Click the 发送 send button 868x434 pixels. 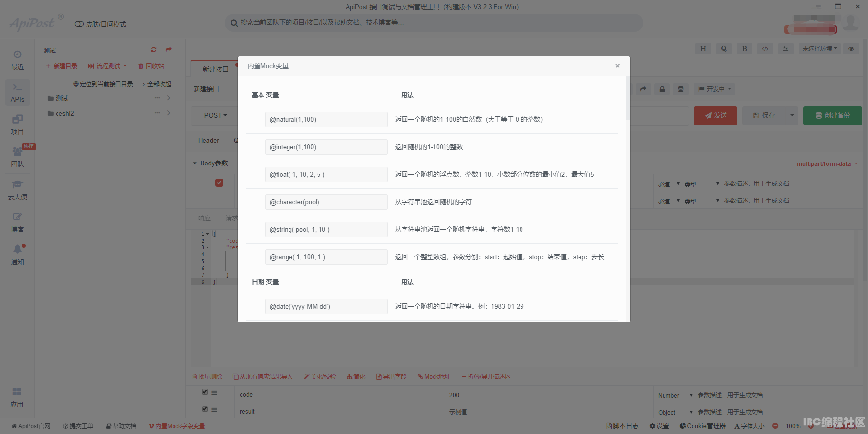click(716, 116)
